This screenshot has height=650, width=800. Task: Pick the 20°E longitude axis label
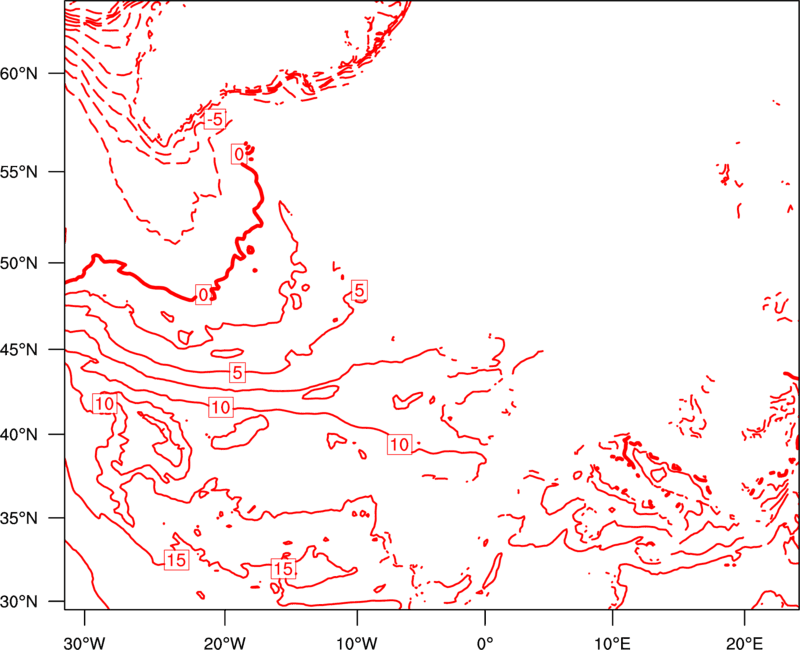(744, 642)
